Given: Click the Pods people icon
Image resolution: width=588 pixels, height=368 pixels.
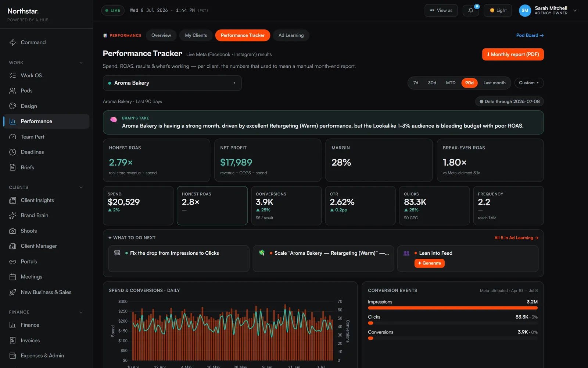Looking at the screenshot, I should [12, 91].
